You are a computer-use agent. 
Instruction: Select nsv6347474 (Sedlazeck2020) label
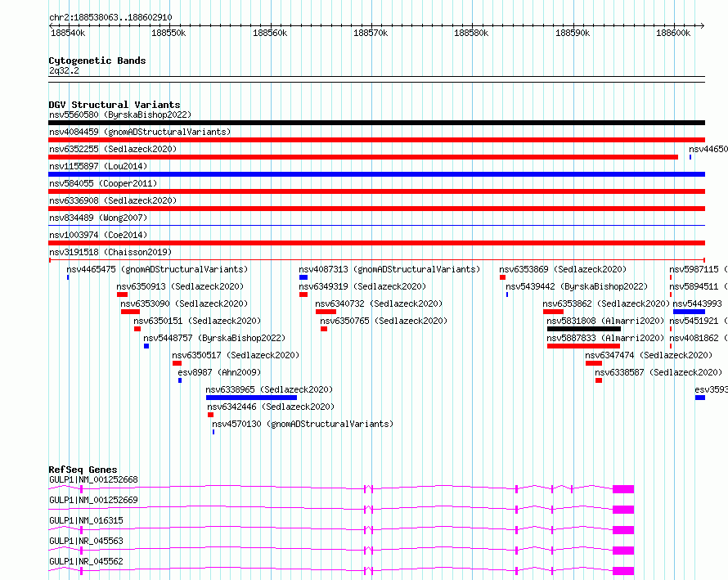649,355
